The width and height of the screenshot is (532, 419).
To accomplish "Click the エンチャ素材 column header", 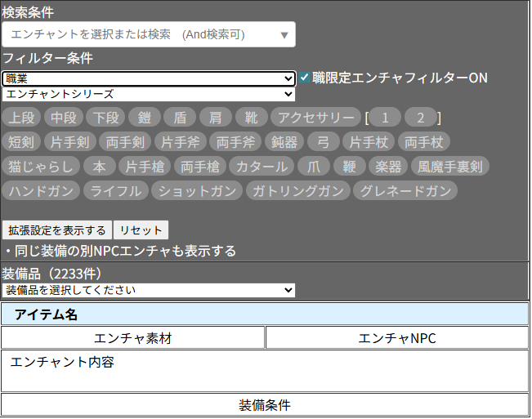I will (x=132, y=338).
